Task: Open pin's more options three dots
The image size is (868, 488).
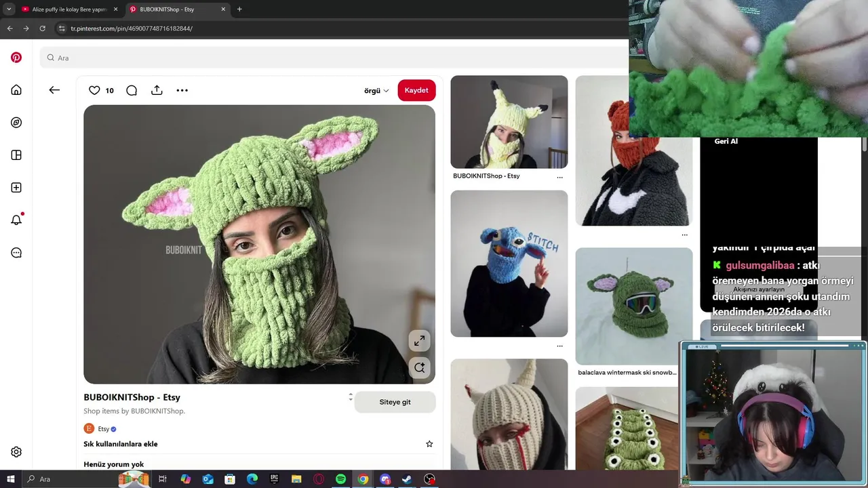Action: (182, 90)
